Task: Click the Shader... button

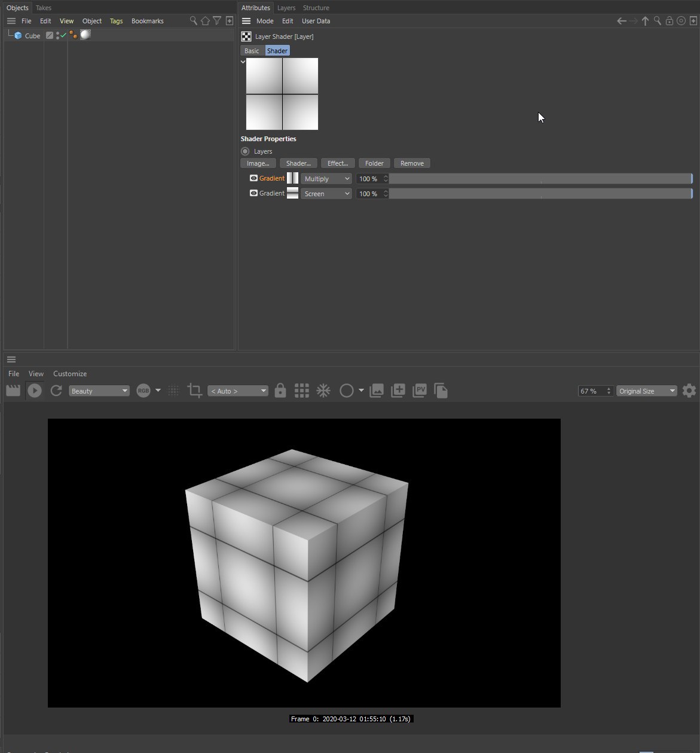Action: pos(298,163)
